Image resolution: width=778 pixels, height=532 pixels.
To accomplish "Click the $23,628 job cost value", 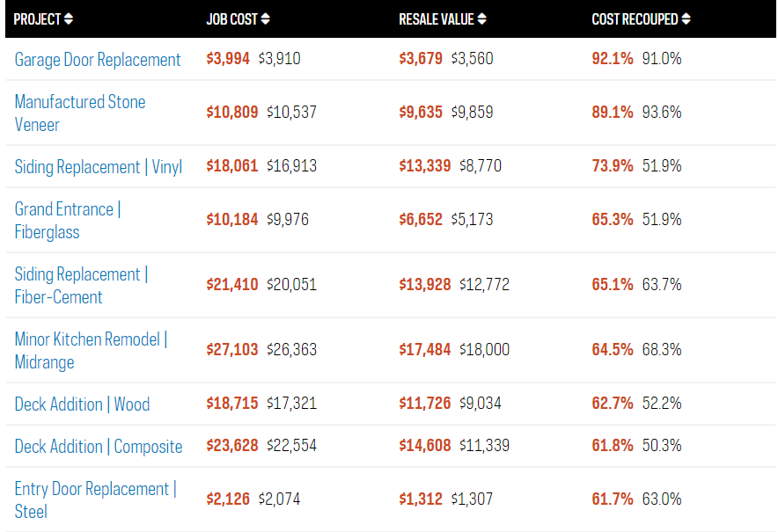I will [232, 446].
